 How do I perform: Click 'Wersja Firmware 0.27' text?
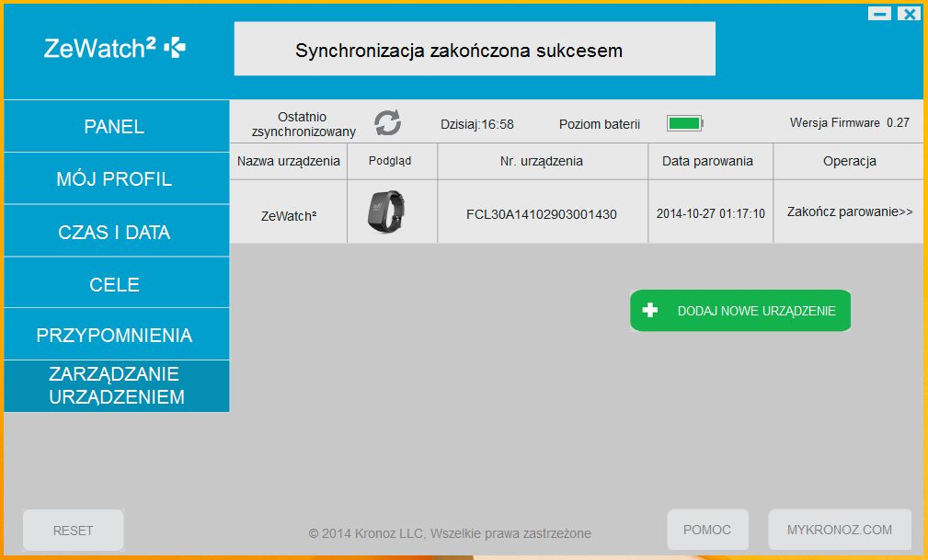click(x=849, y=122)
